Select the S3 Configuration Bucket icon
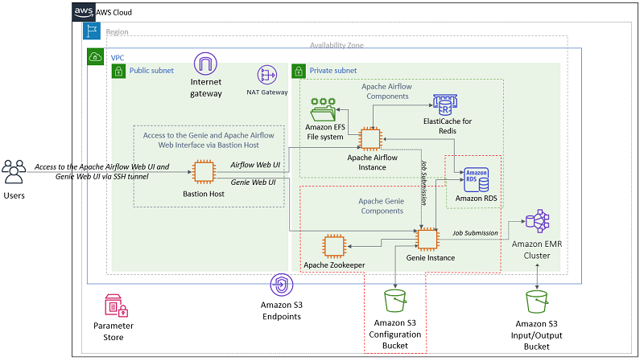Viewport: 644px width, 361px height. click(395, 302)
